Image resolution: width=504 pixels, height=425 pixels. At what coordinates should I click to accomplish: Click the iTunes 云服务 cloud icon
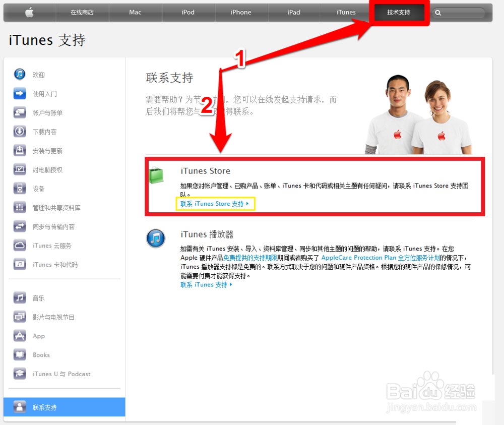20,246
